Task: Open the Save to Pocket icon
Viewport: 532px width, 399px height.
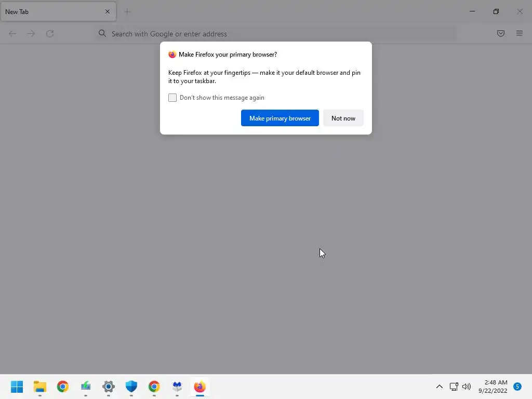Action: [x=500, y=33]
